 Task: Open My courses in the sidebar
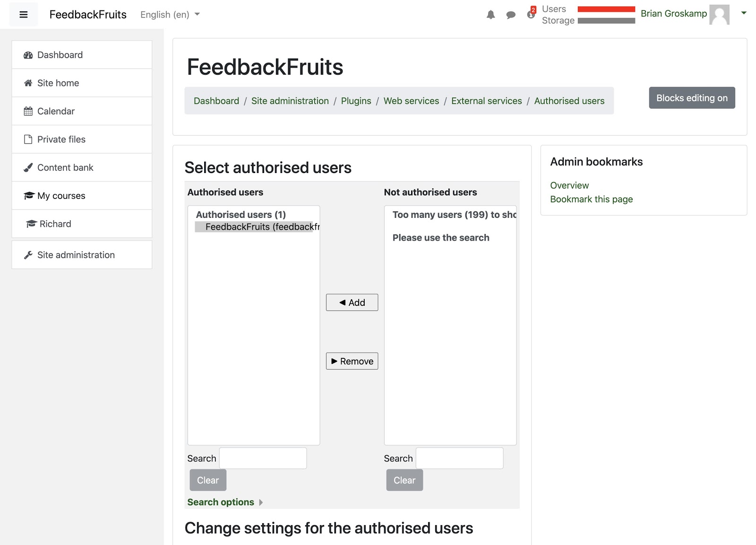coord(82,196)
